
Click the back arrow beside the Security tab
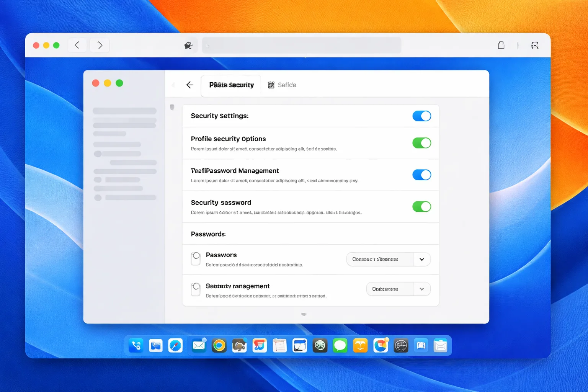pos(189,85)
